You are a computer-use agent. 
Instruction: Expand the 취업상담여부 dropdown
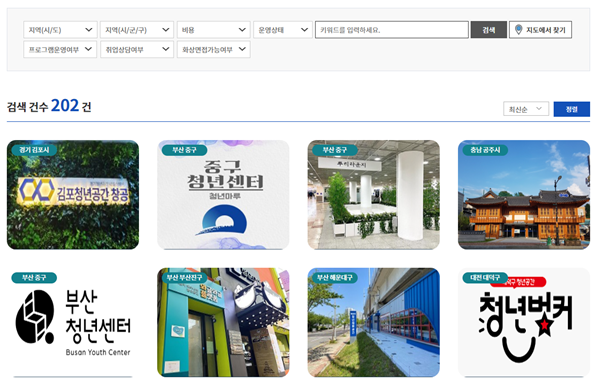coord(137,50)
